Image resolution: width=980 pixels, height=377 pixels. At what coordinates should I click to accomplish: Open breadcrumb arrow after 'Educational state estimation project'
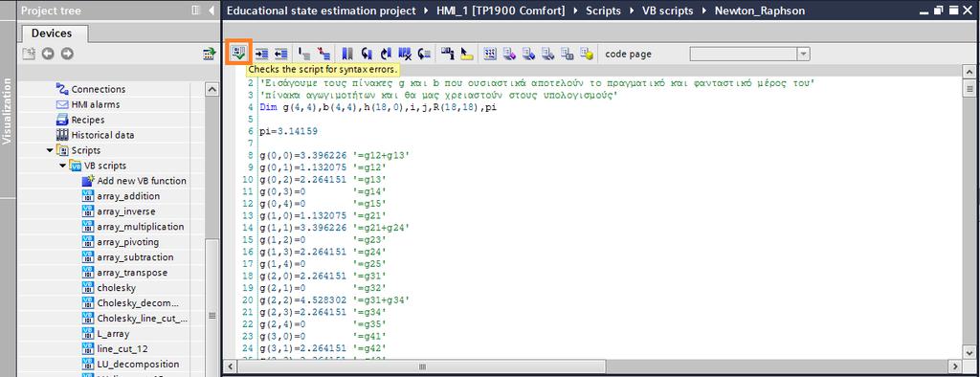(x=427, y=11)
